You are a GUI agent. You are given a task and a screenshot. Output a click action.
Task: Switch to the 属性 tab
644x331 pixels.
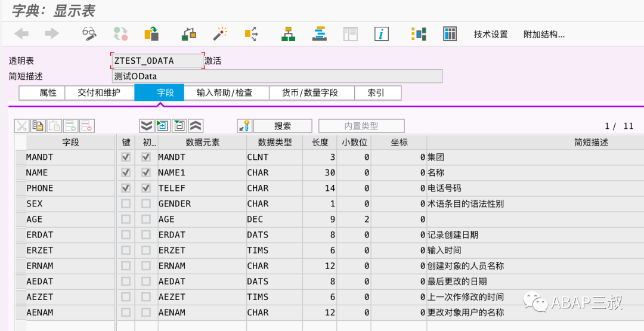42,93
